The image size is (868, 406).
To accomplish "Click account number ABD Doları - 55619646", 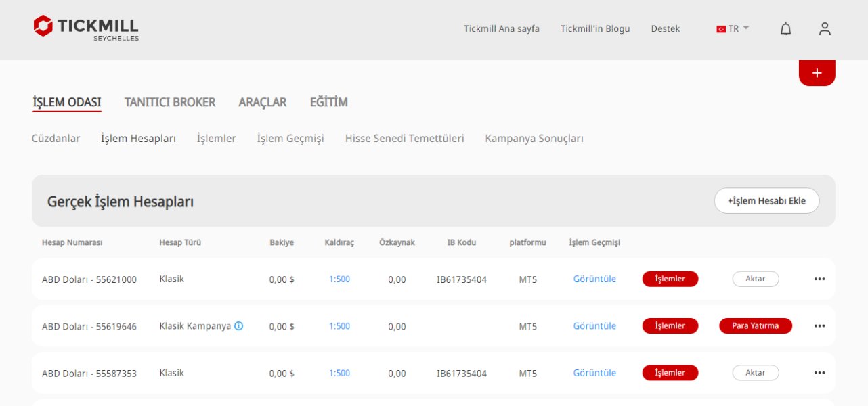I will (x=89, y=327).
